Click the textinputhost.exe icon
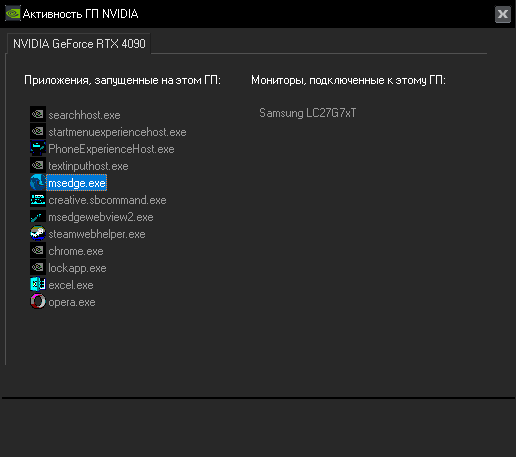This screenshot has width=516, height=457. point(38,166)
